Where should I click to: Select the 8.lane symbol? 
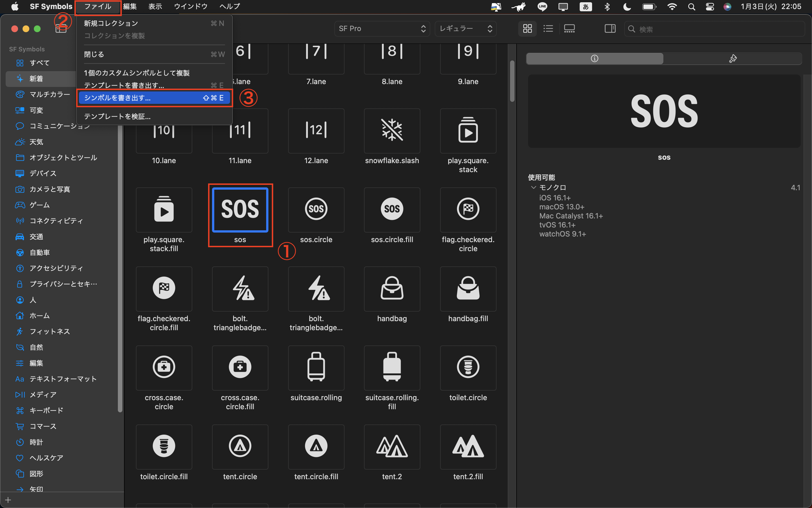(392, 59)
